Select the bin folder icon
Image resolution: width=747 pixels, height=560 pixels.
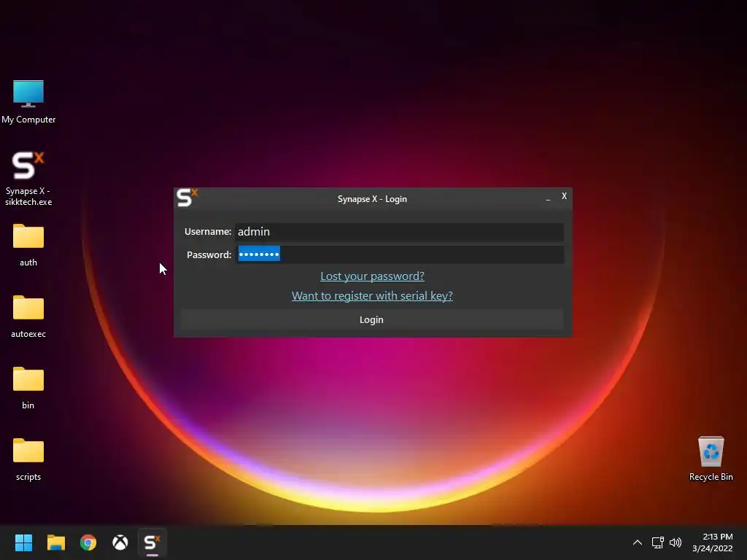28,388
